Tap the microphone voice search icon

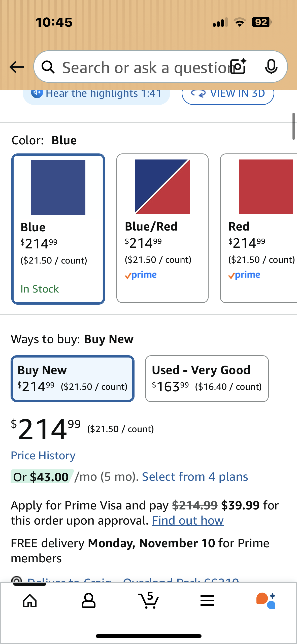tap(271, 67)
